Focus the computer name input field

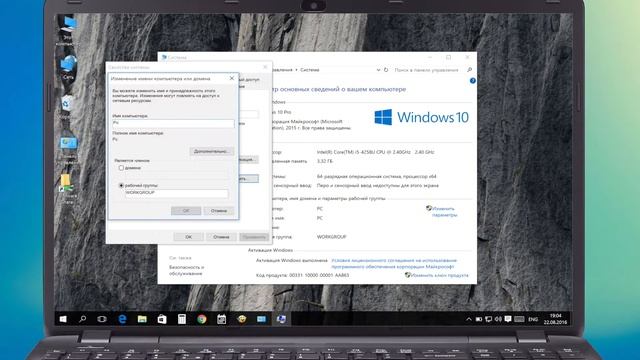tap(173, 123)
